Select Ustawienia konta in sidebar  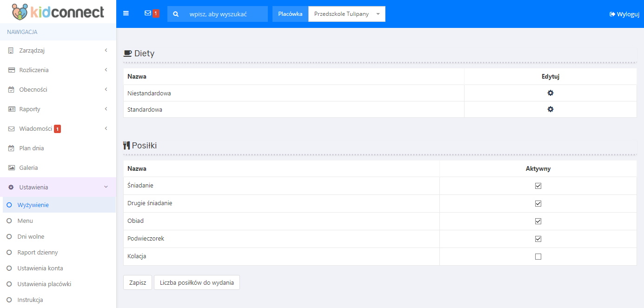[40, 268]
